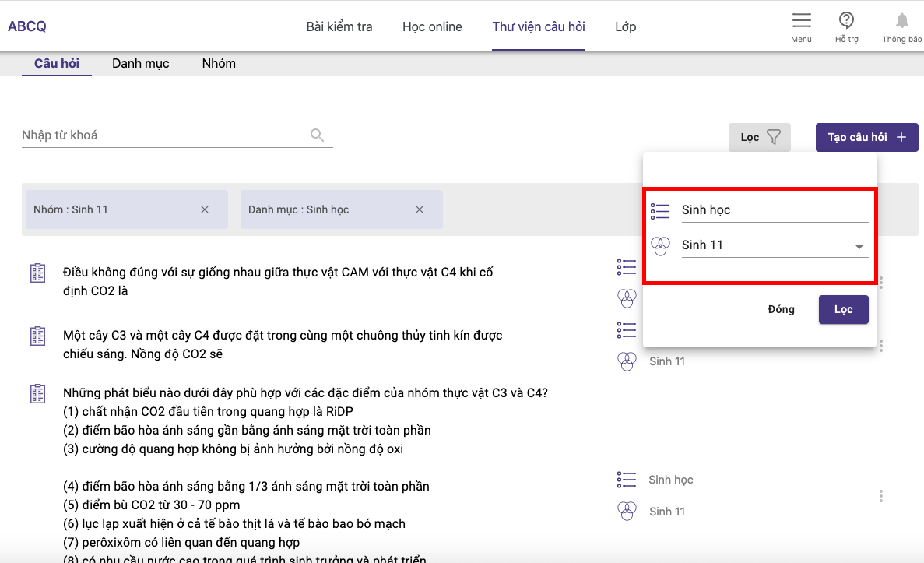924x563 pixels.
Task: Click clipboard icon of the C3 và C4 chuông question
Action: [x=37, y=336]
